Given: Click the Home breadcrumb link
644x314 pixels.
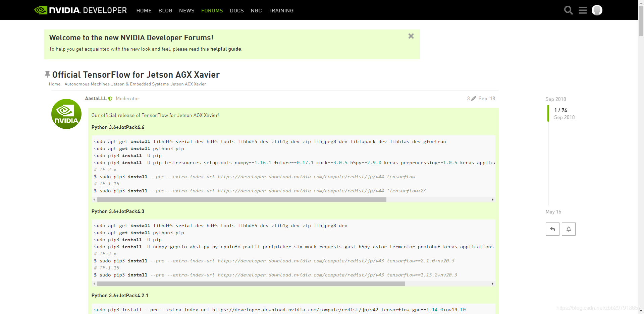Looking at the screenshot, I should pos(55,84).
